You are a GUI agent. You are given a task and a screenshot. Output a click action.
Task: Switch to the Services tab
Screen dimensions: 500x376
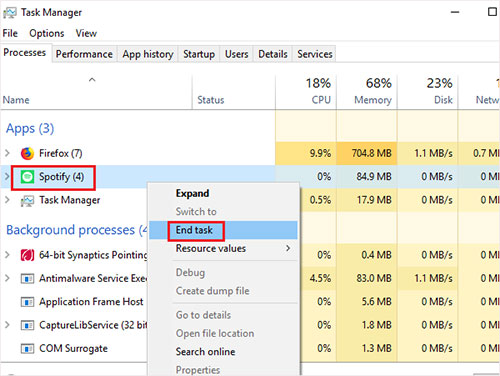(x=315, y=54)
